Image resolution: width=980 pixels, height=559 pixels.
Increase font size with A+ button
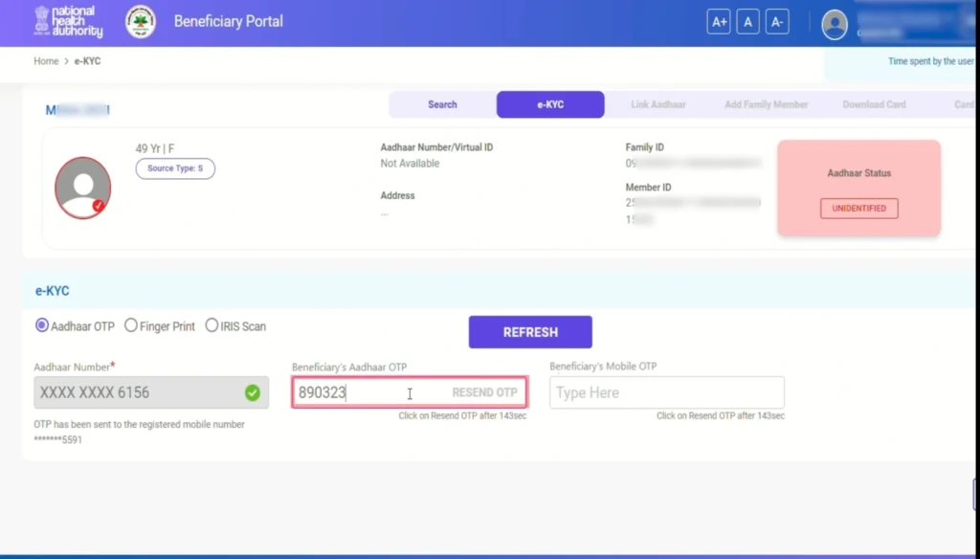[x=718, y=22]
